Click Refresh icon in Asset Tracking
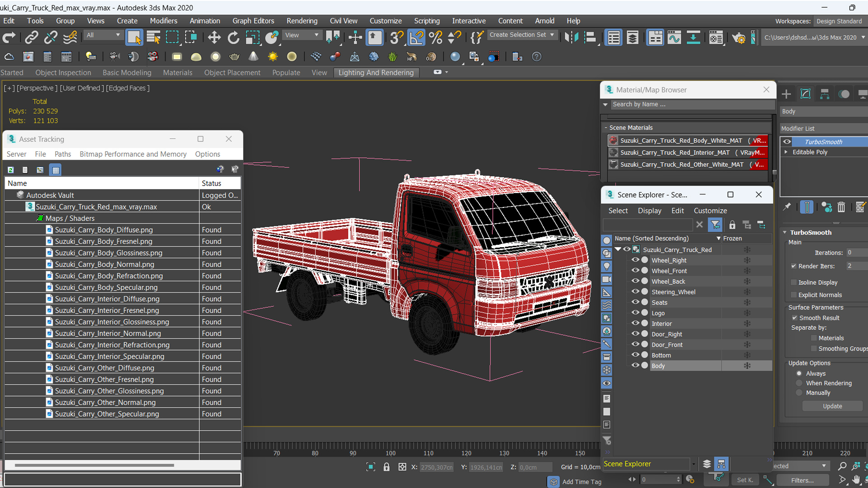Screen dimensions: 868x488 (x=10, y=170)
